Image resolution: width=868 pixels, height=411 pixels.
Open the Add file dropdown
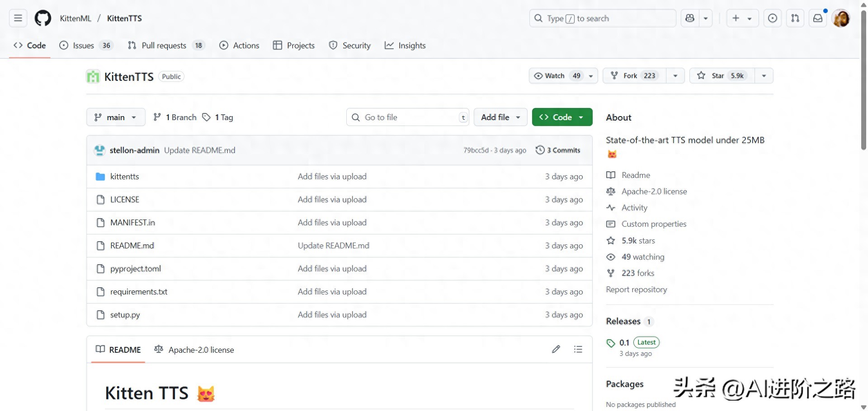pyautogui.click(x=500, y=117)
